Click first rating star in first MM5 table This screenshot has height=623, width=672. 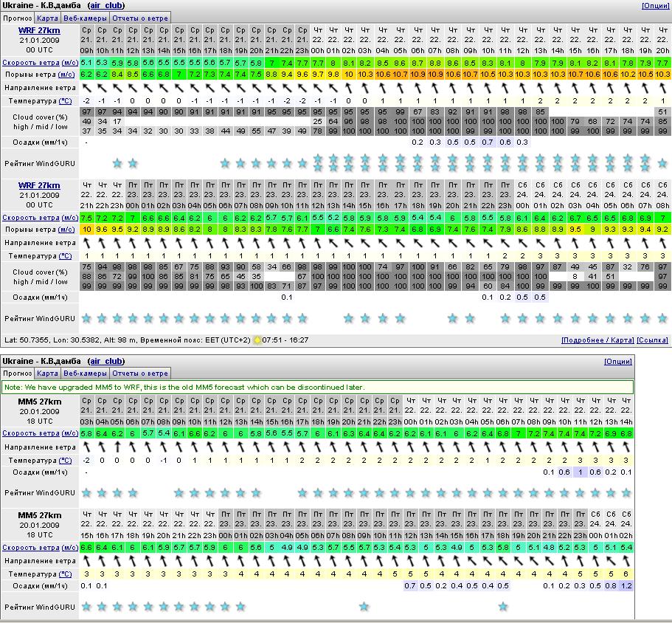pos(86,493)
